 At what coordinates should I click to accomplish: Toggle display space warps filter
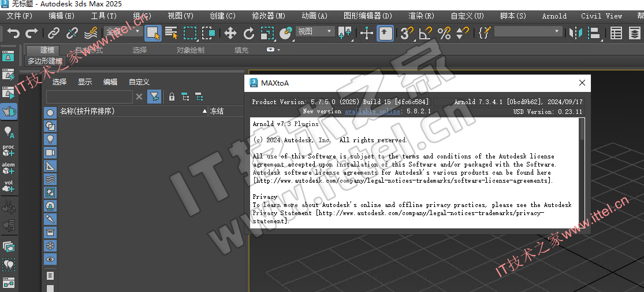(x=50, y=179)
